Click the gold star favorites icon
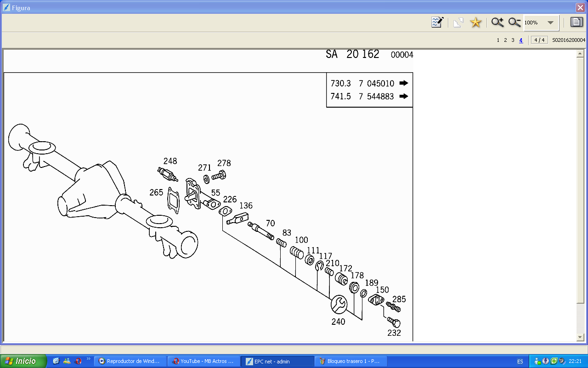 pos(475,22)
